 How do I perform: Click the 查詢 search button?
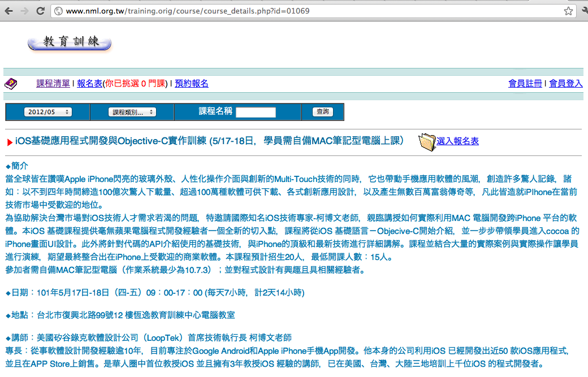pos(322,112)
